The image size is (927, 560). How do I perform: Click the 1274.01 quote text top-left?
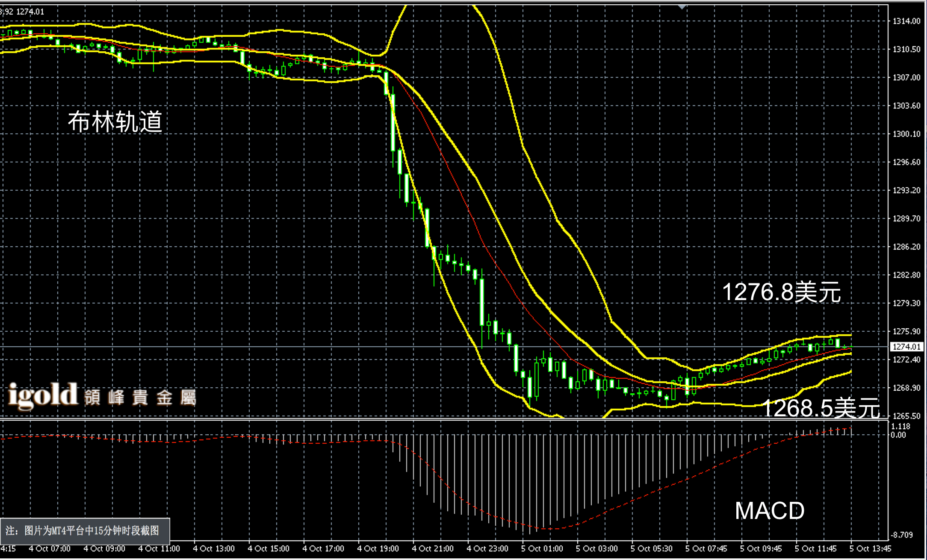click(30, 12)
